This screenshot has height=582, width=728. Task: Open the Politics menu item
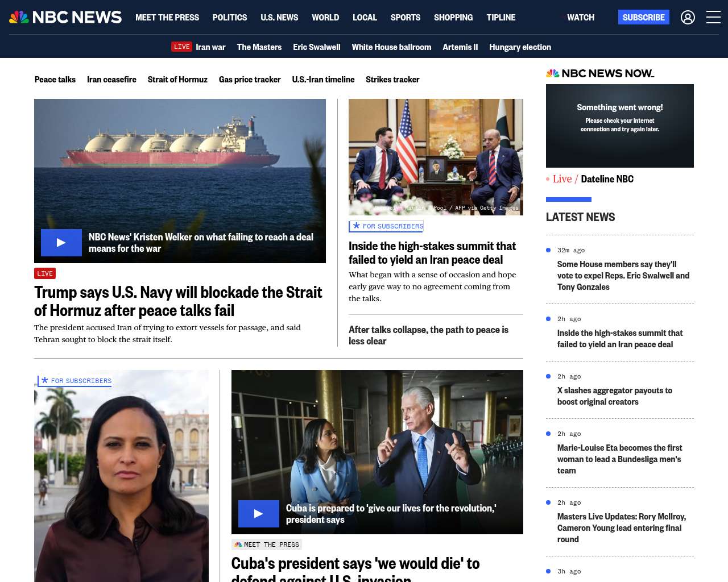(230, 18)
